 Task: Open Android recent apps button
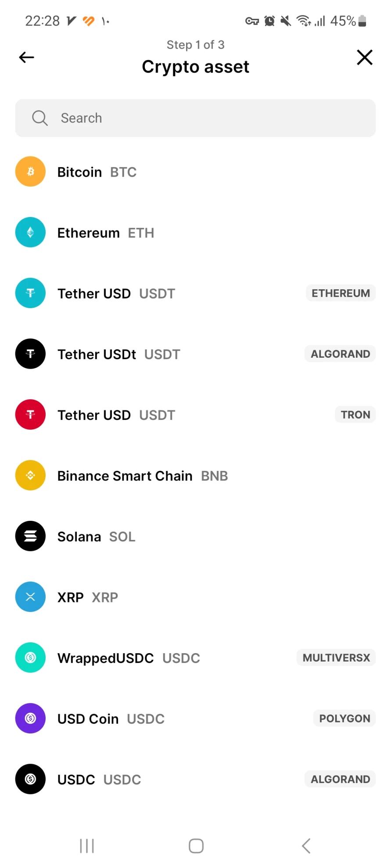87,846
